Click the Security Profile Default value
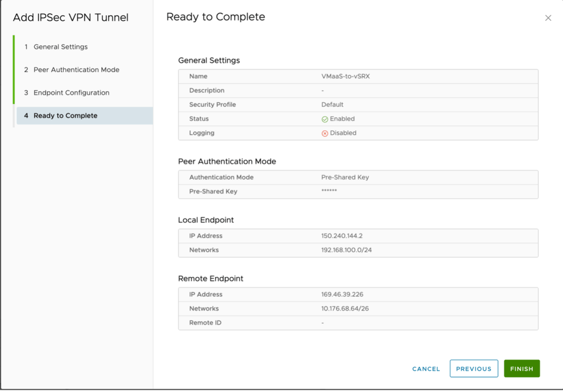The image size is (563, 392). point(332,104)
